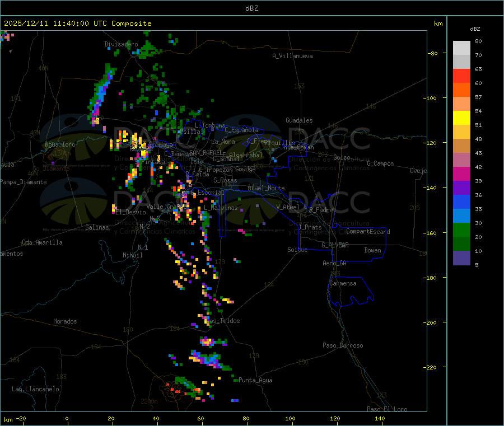Click the 'J_Prats' location label
Screen dimensions: 504x426
coord(310,227)
